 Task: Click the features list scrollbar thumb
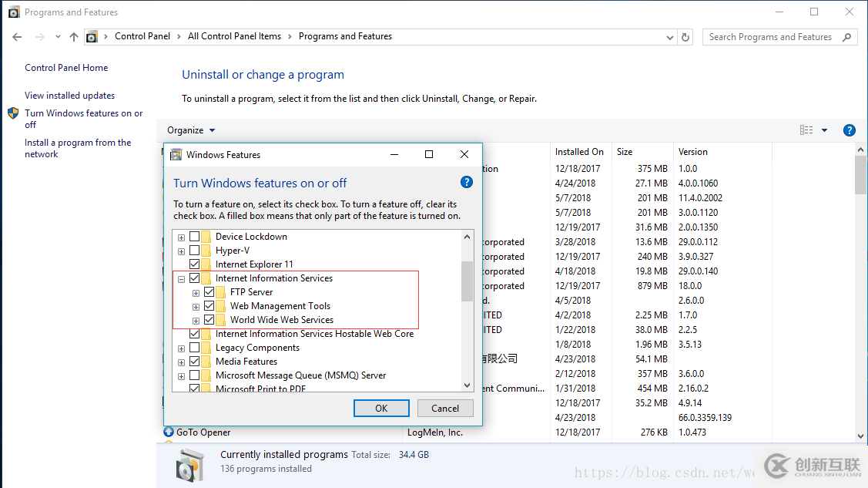click(x=467, y=281)
